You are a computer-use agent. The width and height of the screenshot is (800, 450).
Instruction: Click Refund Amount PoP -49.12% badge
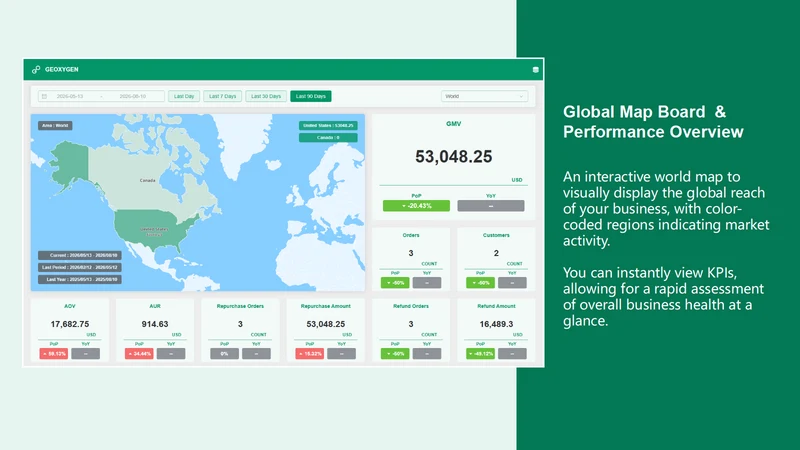pyautogui.click(x=480, y=354)
